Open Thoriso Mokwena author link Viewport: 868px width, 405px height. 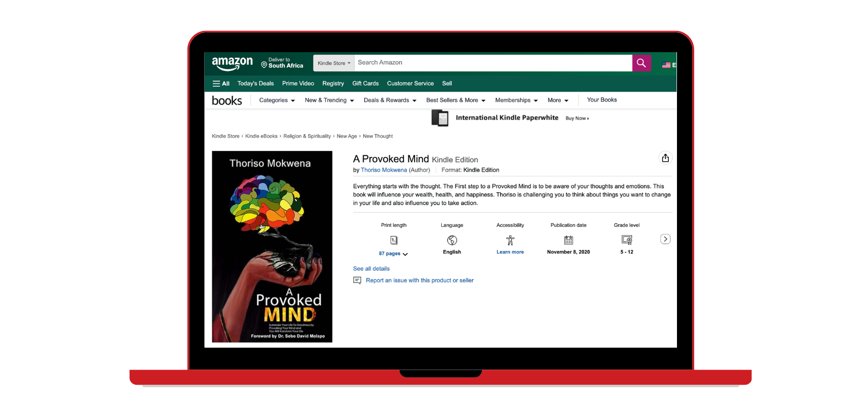click(384, 170)
